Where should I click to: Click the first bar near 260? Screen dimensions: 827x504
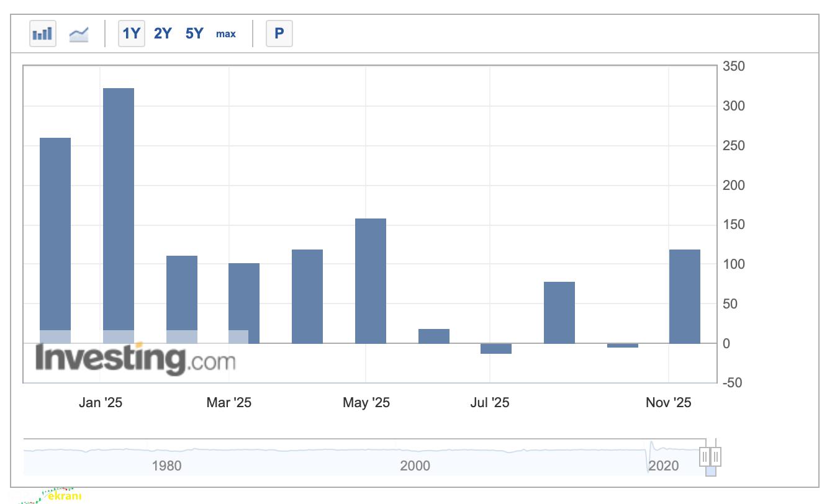(55, 236)
